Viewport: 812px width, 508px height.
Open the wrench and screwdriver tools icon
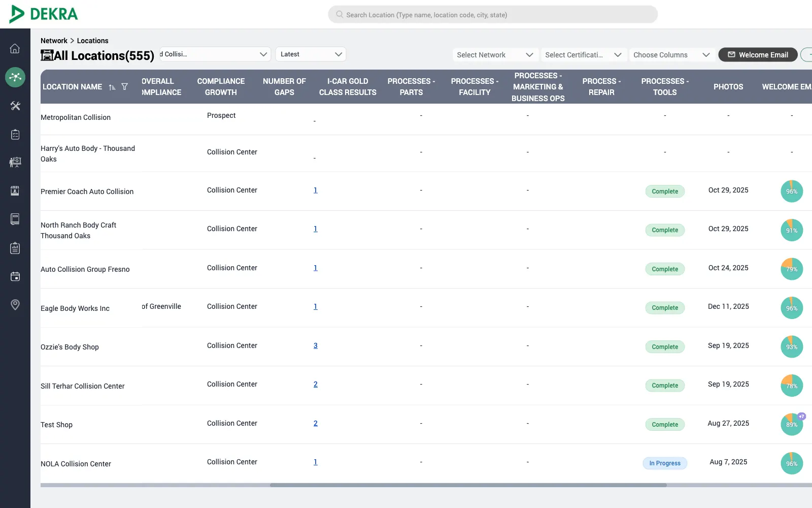coord(15,106)
